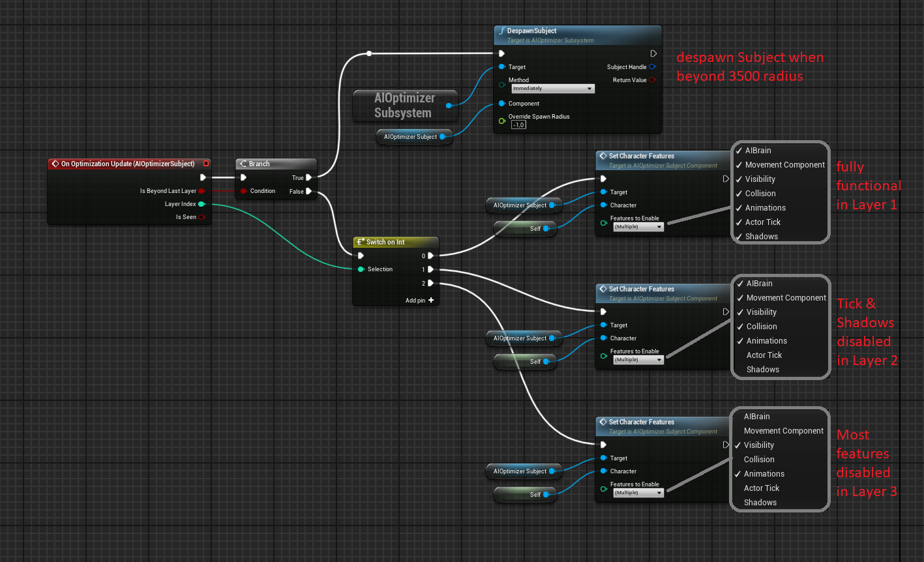Enable Actor Tick in the Layer 2 features list
924x562 pixels.
[764, 355]
